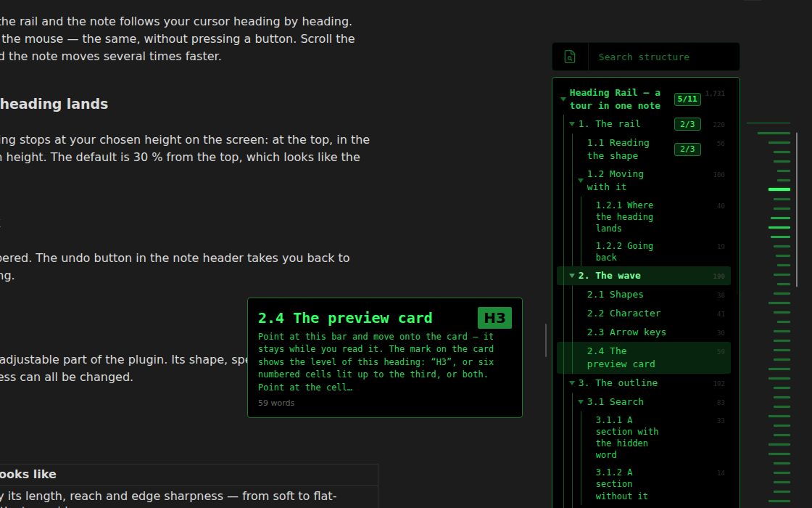Click the 1,731 word count of the root heading
812x508 pixels.
click(x=715, y=94)
